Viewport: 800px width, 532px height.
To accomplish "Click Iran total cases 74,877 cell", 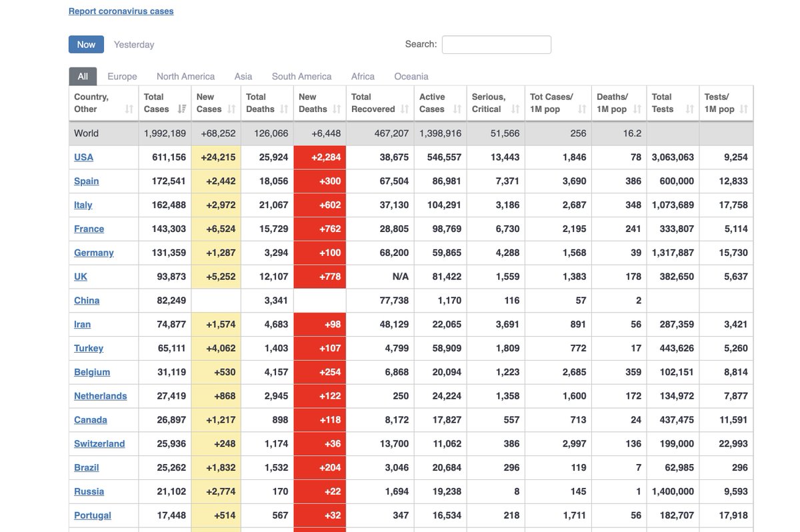I will coord(165,325).
